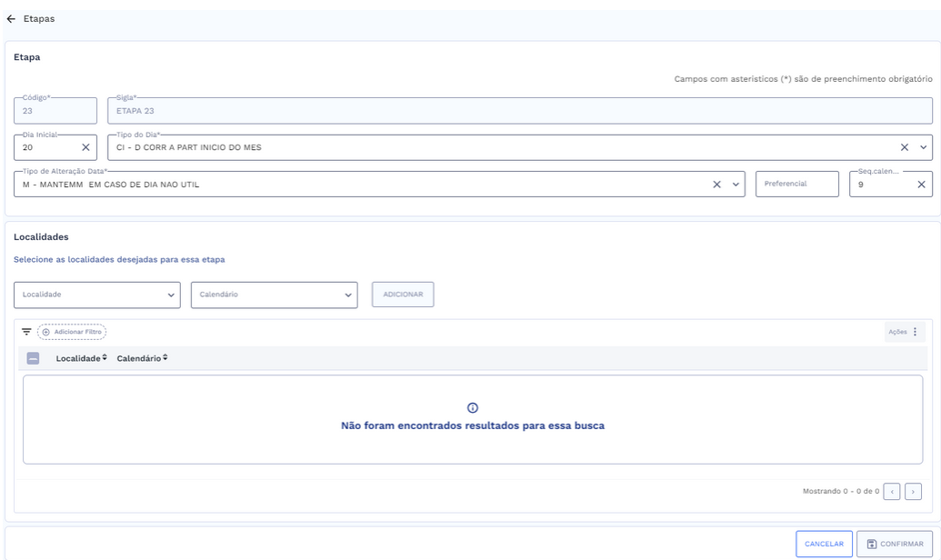Go to the previous results page
941x560 pixels.
[892, 492]
